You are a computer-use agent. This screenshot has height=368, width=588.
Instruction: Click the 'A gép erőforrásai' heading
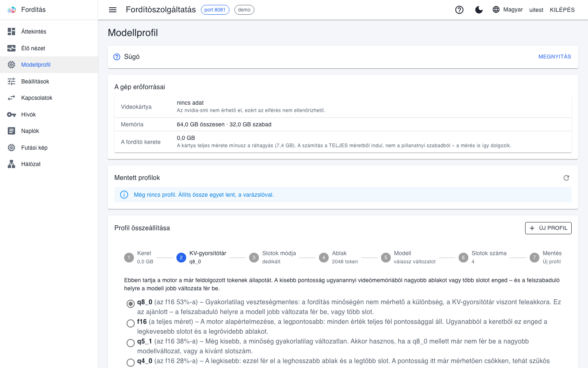(140, 87)
